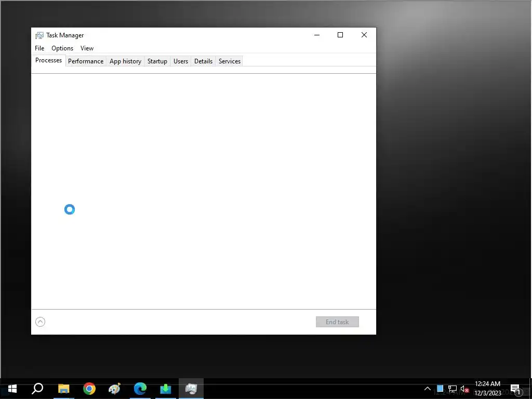532x399 pixels.
Task: Click the End task button
Action: pyautogui.click(x=337, y=322)
